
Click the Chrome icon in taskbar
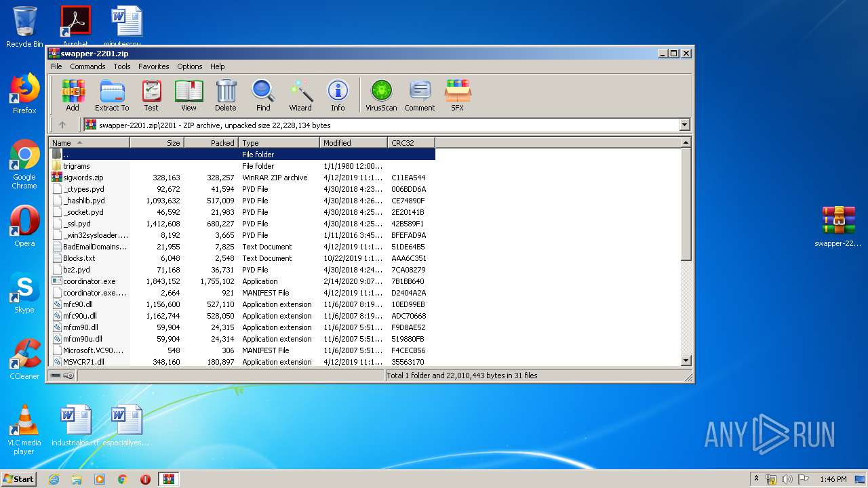(x=122, y=479)
